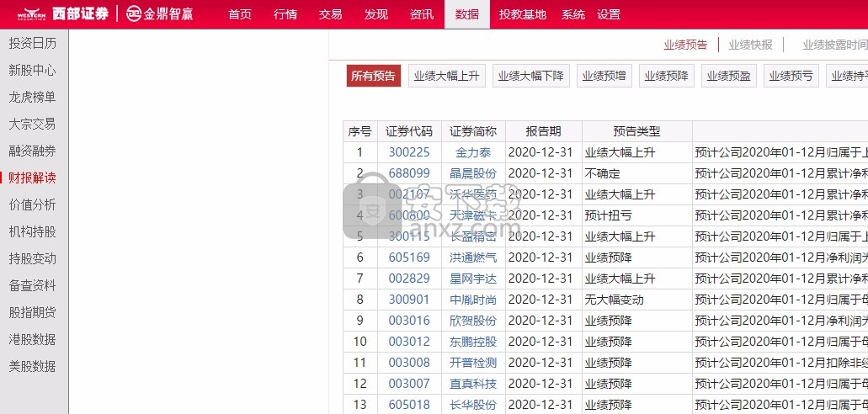Go to 港股数据 in sidebar

click(33, 339)
